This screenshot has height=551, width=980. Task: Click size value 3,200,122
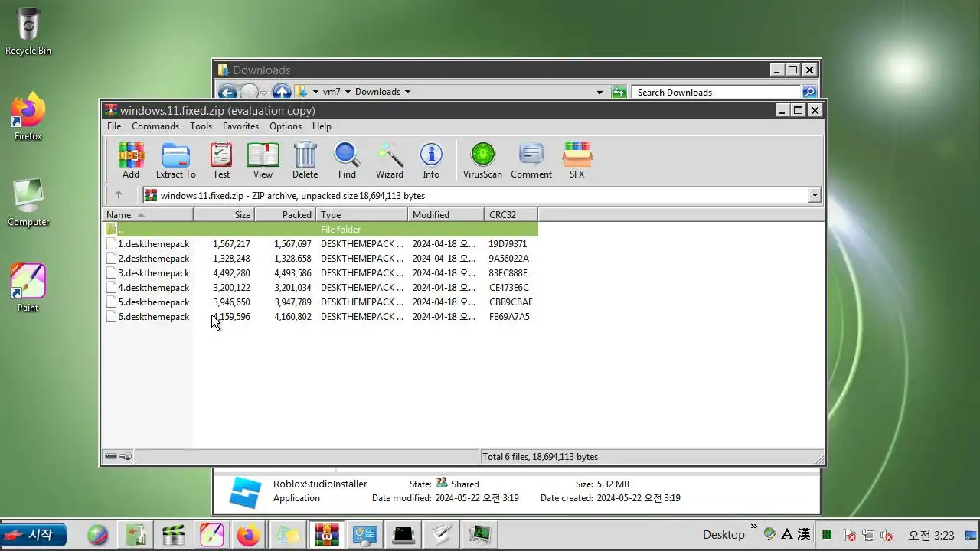[x=231, y=288]
